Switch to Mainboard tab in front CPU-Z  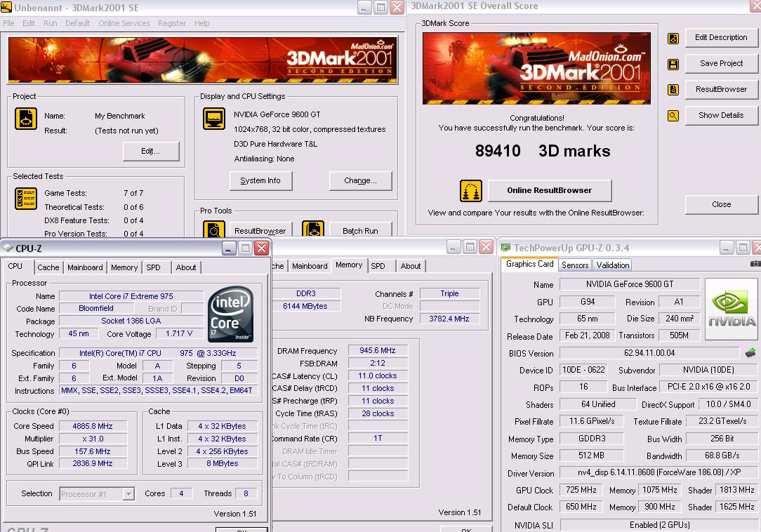click(85, 267)
